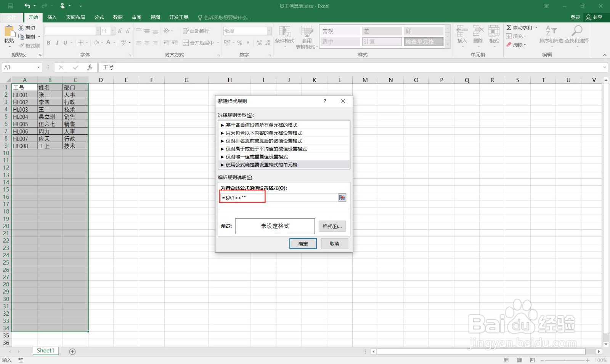Viewport: 610px width, 364px height.
Task: Switch to Page Layout (页面布局) tab
Action: (75, 17)
